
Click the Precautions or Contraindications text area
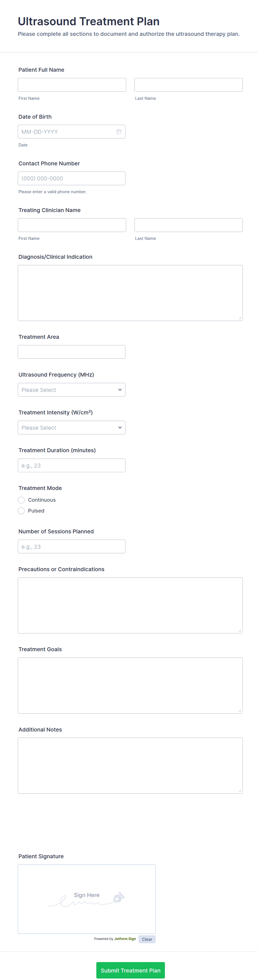tap(130, 605)
